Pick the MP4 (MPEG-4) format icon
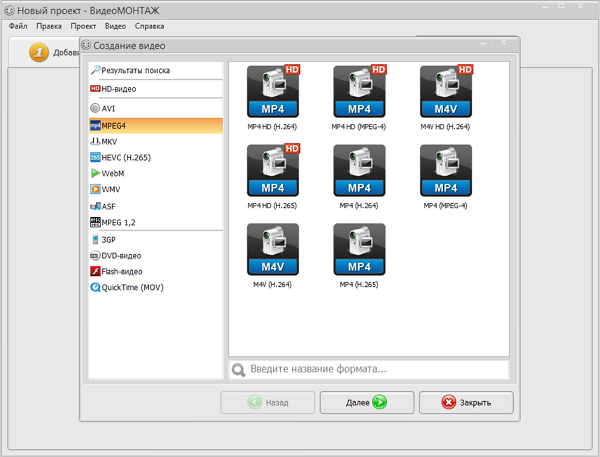 [x=446, y=170]
